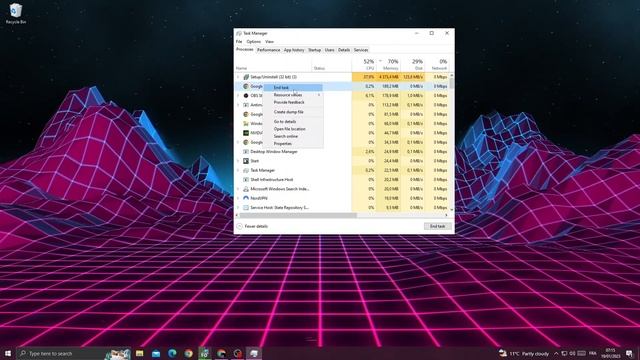Open Resource values submenu
Viewport: 640px width, 360px height.
click(x=293, y=95)
